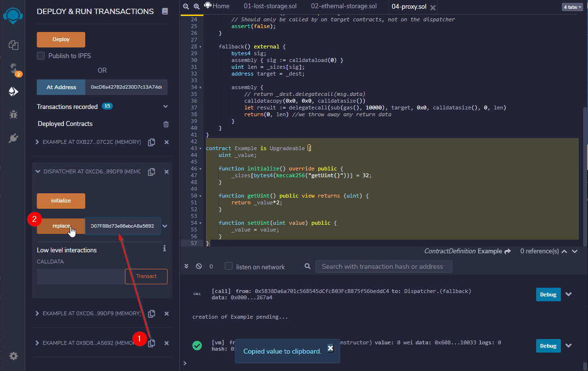Focus the At Address input field
The width and height of the screenshot is (588, 371).
click(x=126, y=87)
